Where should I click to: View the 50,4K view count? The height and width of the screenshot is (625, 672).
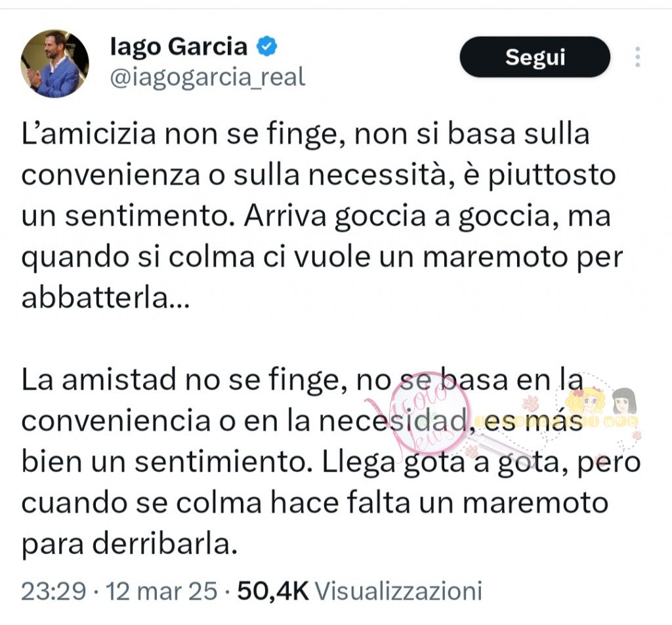pos(272,591)
